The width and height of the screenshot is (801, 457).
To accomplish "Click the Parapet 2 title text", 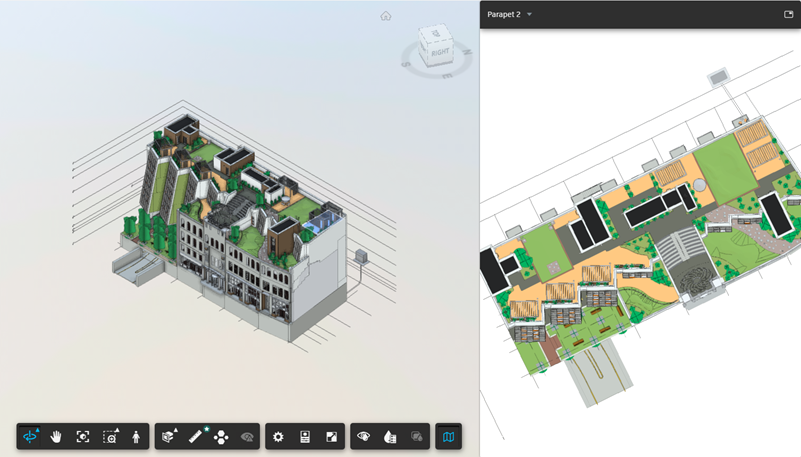I will (x=504, y=14).
